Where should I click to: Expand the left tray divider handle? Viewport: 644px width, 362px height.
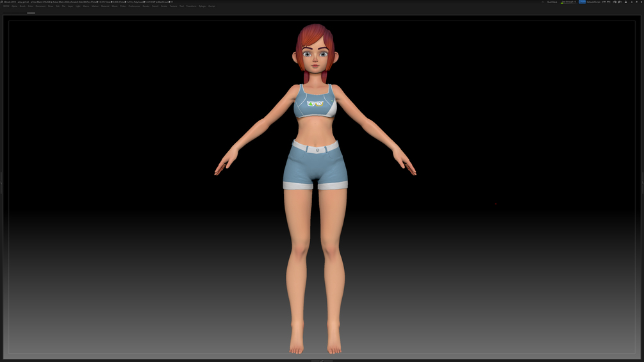point(1,183)
